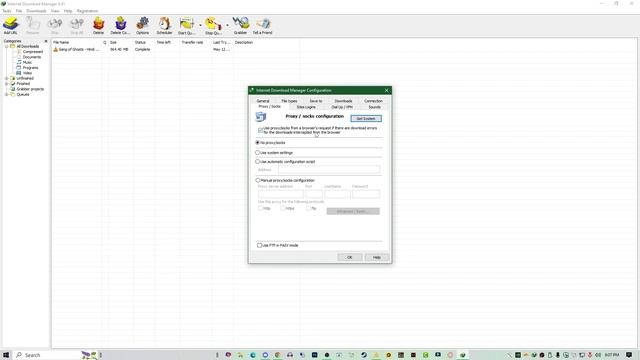Expand the Unfinished tree node
This screenshot has height=360, width=640.
[7, 78]
